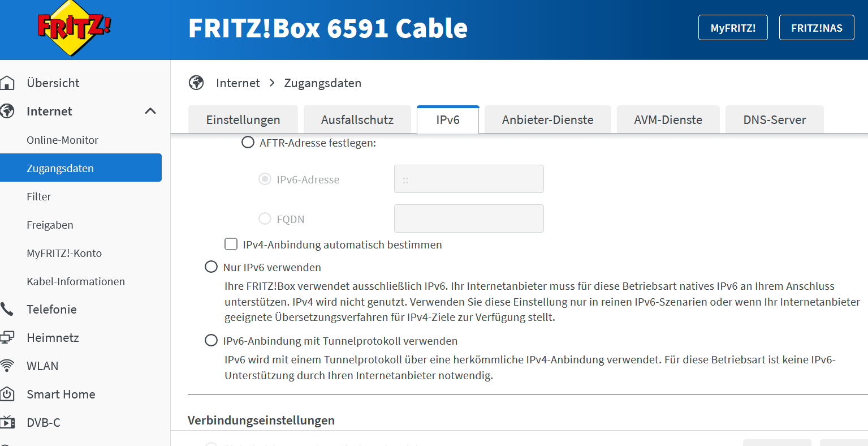The width and height of the screenshot is (868, 446).
Task: Open the Ausfallschutz tab
Action: click(x=357, y=120)
